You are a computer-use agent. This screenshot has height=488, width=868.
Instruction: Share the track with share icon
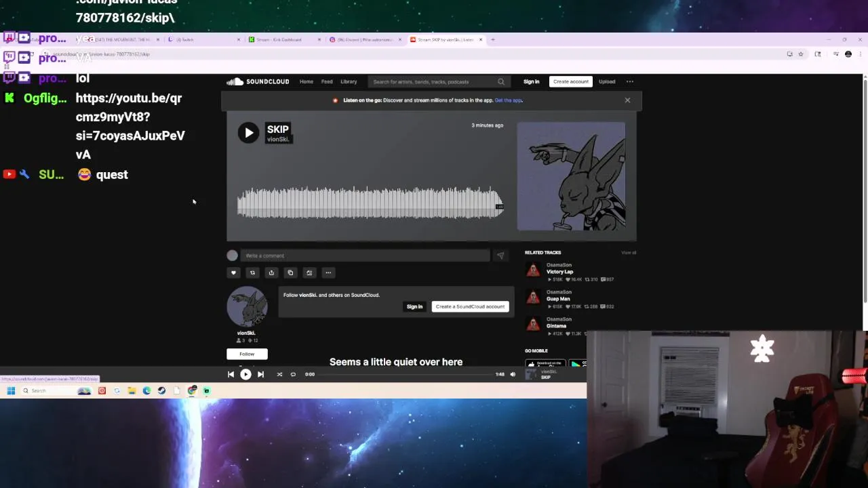[271, 272]
